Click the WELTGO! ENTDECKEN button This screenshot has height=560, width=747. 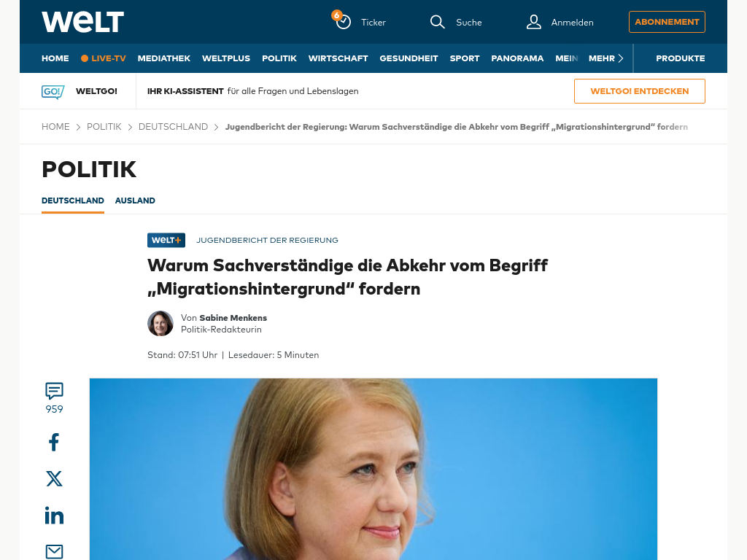pos(640,91)
